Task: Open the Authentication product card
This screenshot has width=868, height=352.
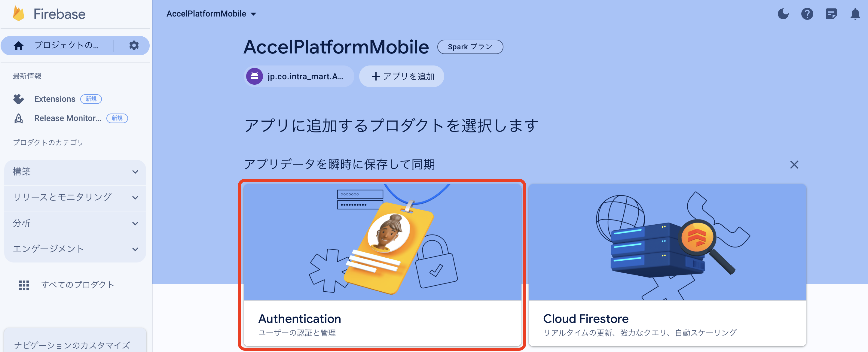Action: click(x=382, y=265)
